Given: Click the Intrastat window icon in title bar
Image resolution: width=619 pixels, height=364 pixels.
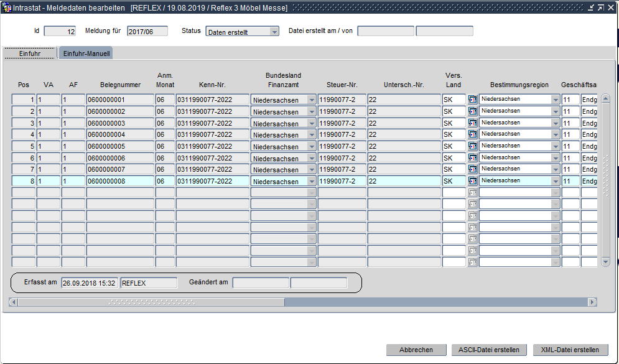Looking at the screenshot, I should coord(7,8).
